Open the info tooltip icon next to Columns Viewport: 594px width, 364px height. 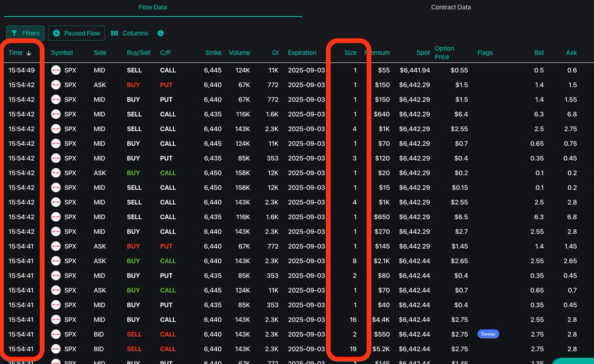tap(160, 33)
